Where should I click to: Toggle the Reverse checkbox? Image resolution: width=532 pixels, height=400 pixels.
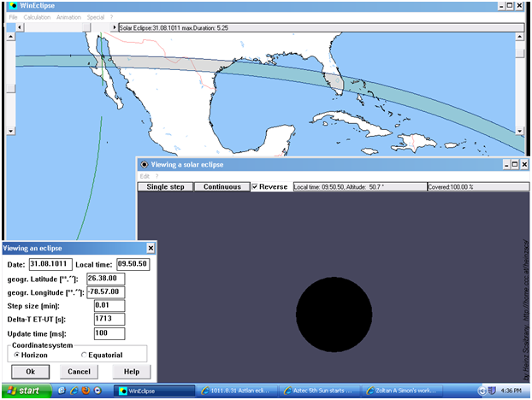point(256,186)
